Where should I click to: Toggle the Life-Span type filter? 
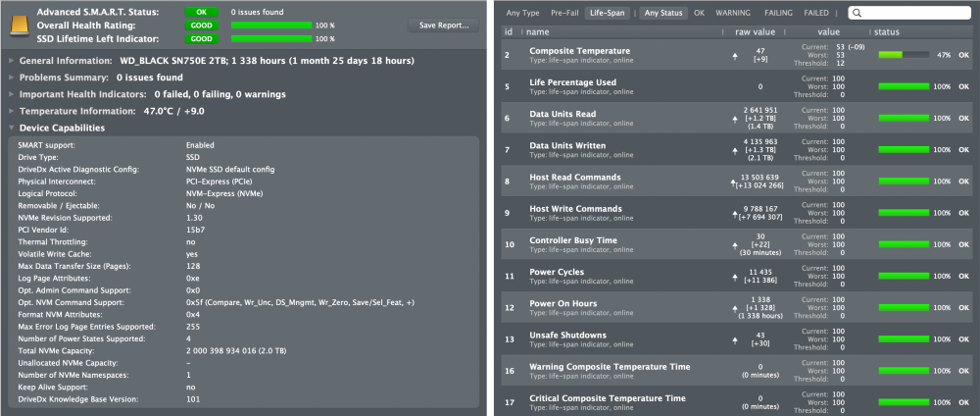point(607,13)
